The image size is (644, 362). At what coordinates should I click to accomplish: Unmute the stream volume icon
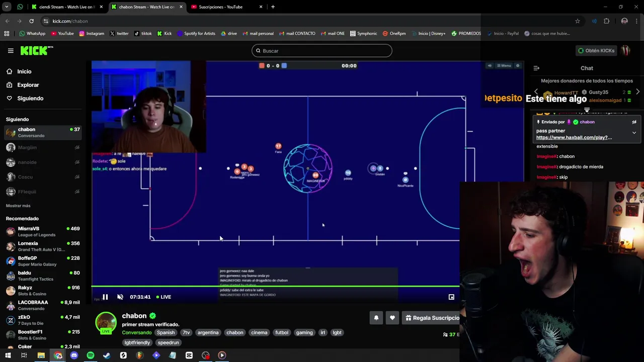(120, 297)
